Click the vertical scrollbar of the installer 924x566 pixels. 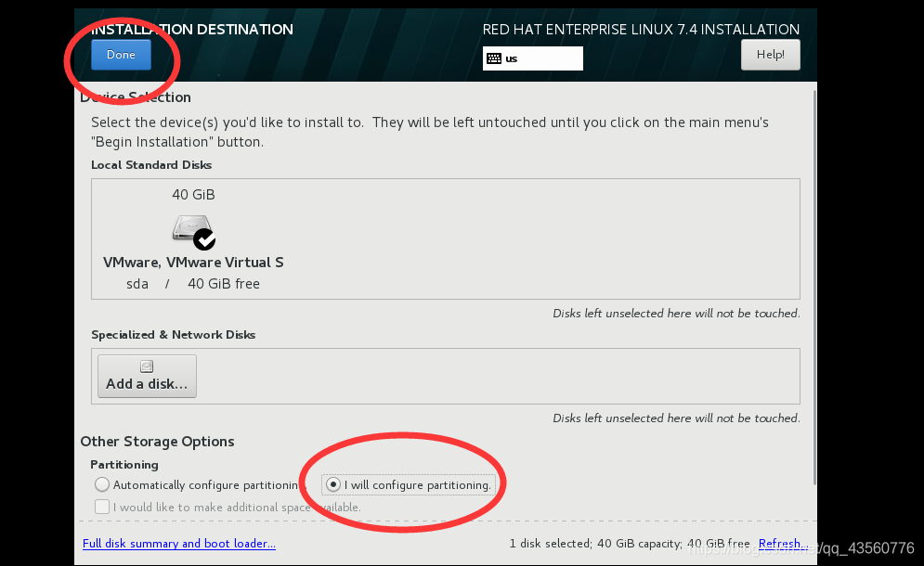coord(815,288)
